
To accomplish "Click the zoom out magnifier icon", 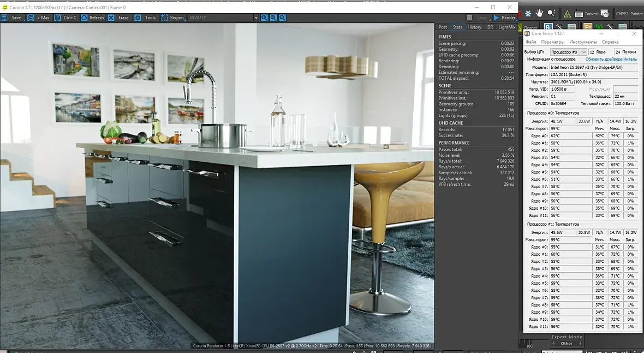I will [273, 17].
